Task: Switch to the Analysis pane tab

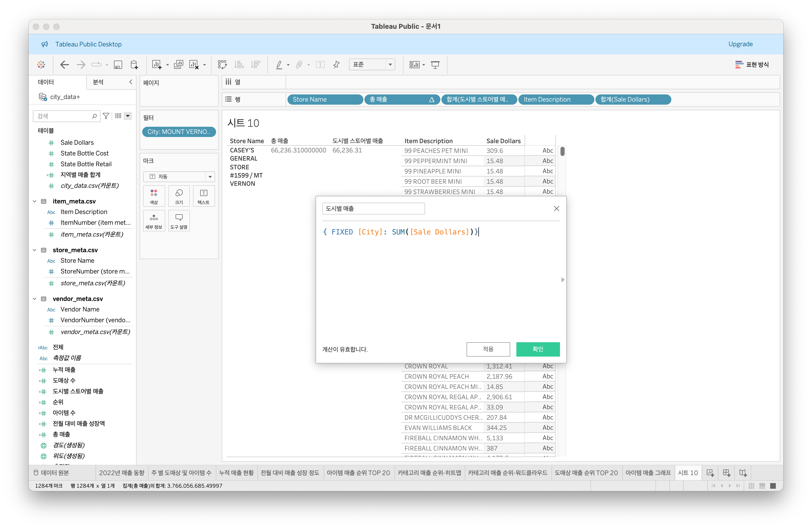Action: 98,82
